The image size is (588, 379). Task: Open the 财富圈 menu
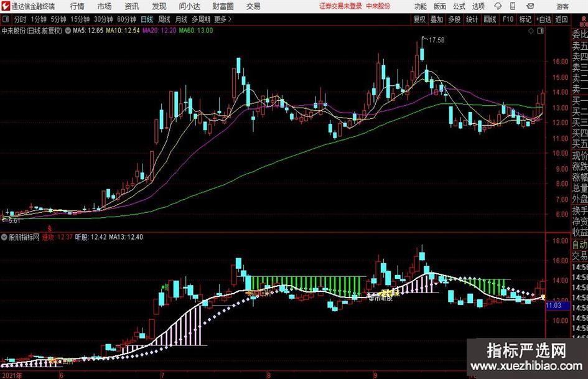pos(223,6)
